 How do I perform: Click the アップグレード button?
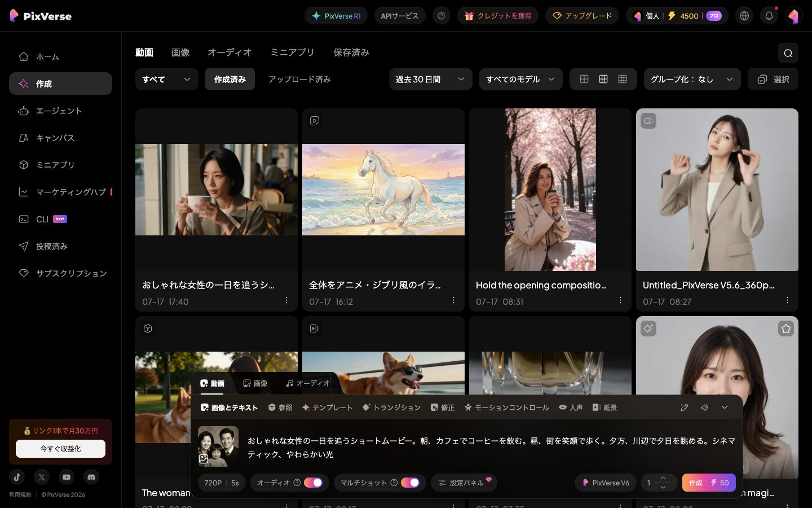(582, 16)
